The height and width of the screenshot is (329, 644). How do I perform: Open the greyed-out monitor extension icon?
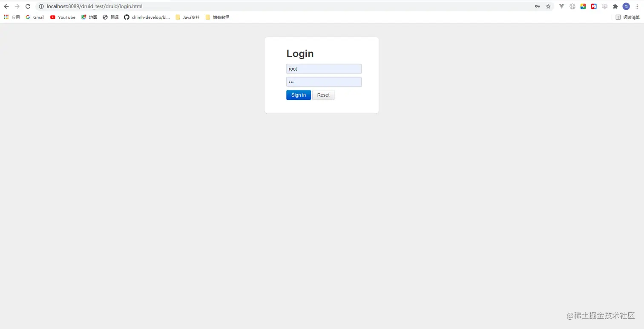(x=604, y=6)
